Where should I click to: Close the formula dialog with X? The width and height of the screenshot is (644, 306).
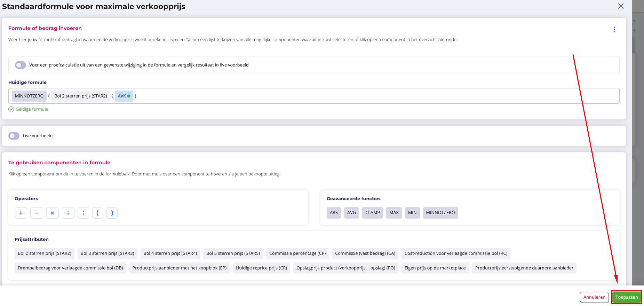[x=621, y=6]
